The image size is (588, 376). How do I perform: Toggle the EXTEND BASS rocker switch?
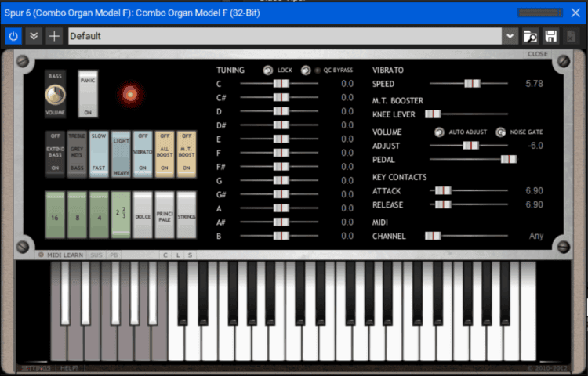click(x=55, y=154)
